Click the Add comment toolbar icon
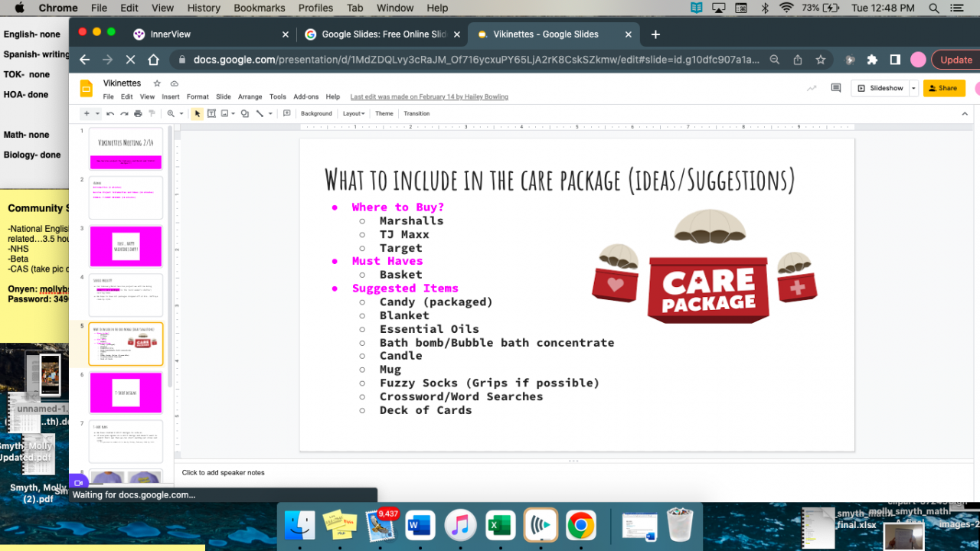This screenshot has width=980, height=551. click(x=287, y=113)
